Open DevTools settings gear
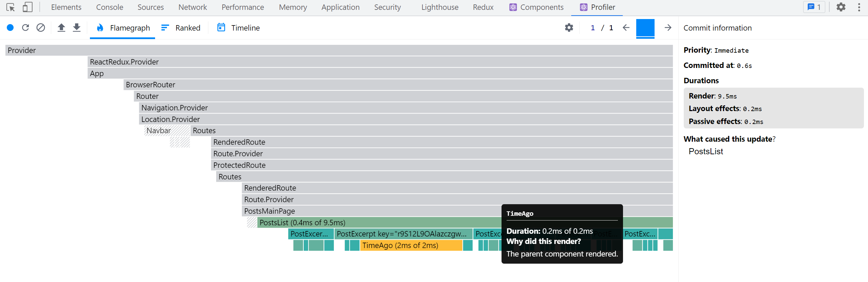The image size is (868, 282). pyautogui.click(x=841, y=7)
